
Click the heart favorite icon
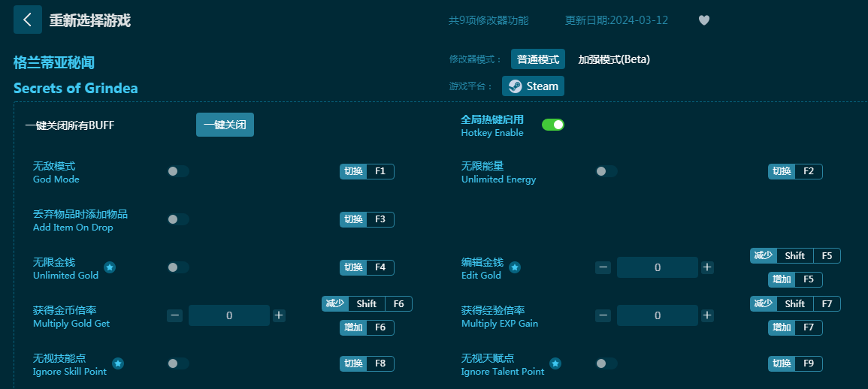(703, 20)
